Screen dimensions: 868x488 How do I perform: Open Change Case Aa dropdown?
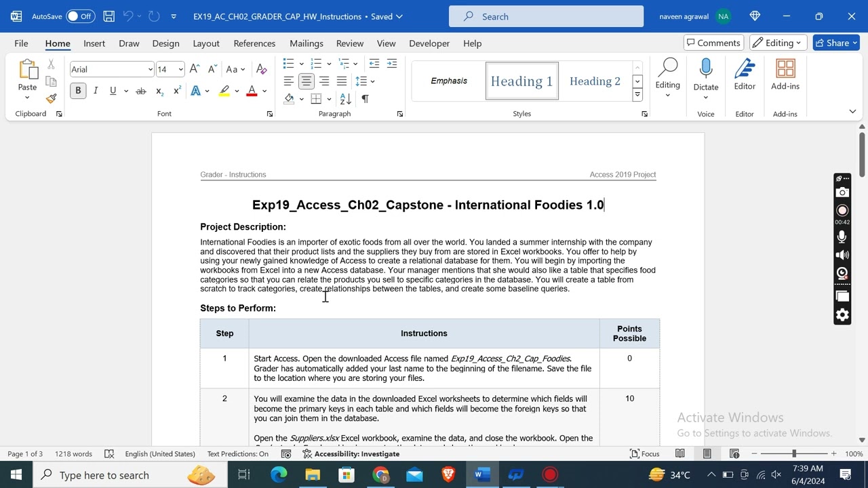click(x=235, y=69)
